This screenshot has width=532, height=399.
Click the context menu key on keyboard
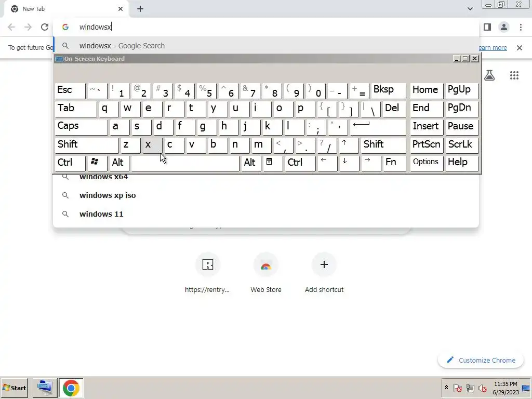pyautogui.click(x=272, y=163)
